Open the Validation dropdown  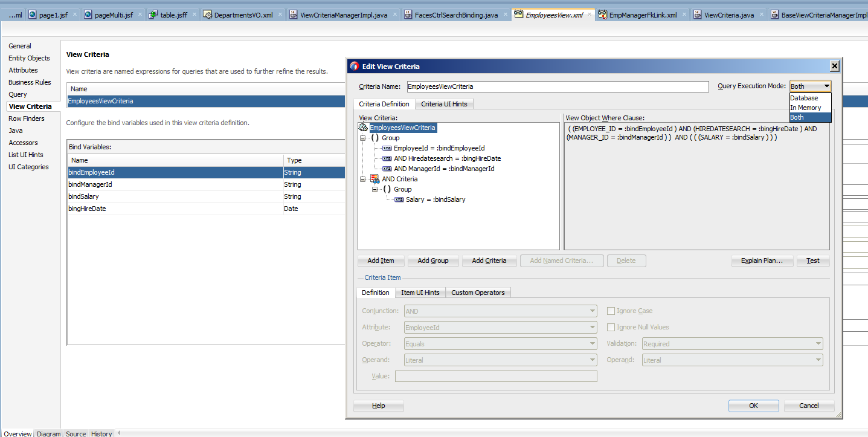pyautogui.click(x=818, y=343)
